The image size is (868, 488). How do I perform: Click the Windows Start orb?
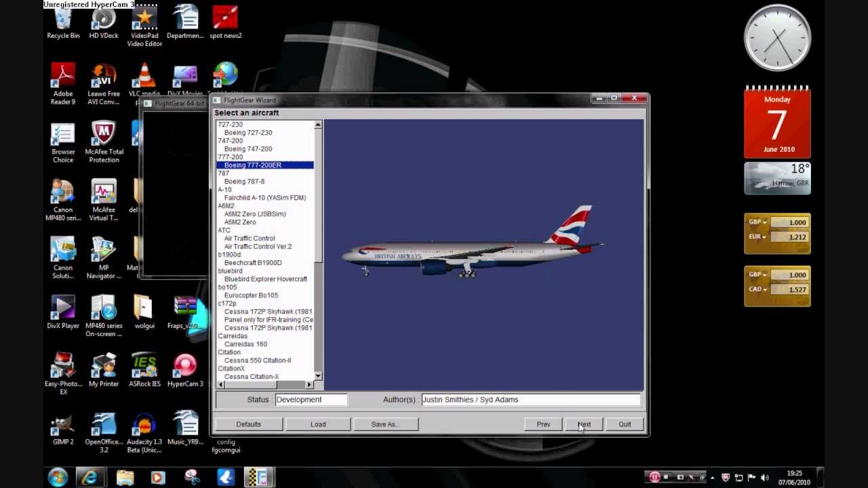tap(58, 476)
